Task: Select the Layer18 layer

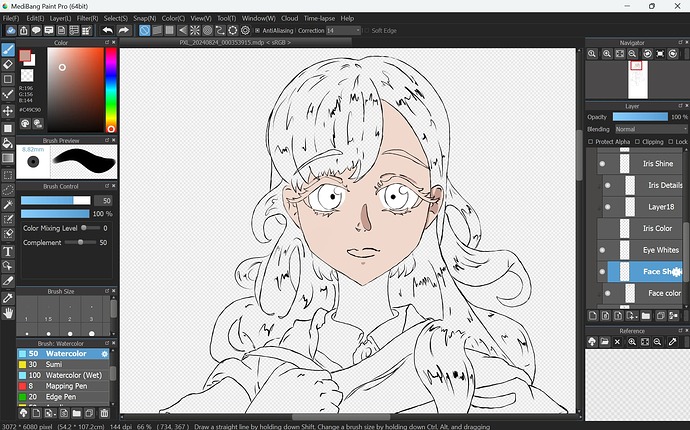Action: (x=643, y=207)
